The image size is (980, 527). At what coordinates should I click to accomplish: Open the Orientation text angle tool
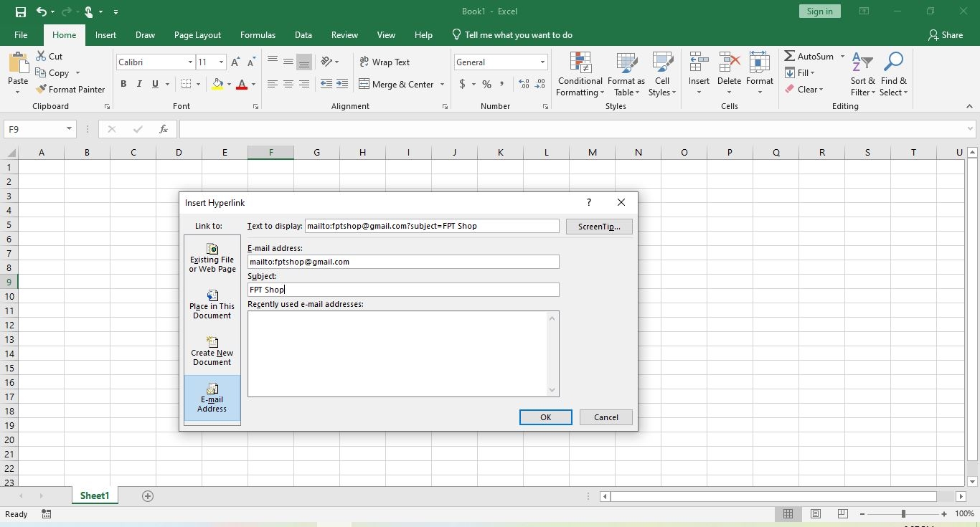point(327,62)
